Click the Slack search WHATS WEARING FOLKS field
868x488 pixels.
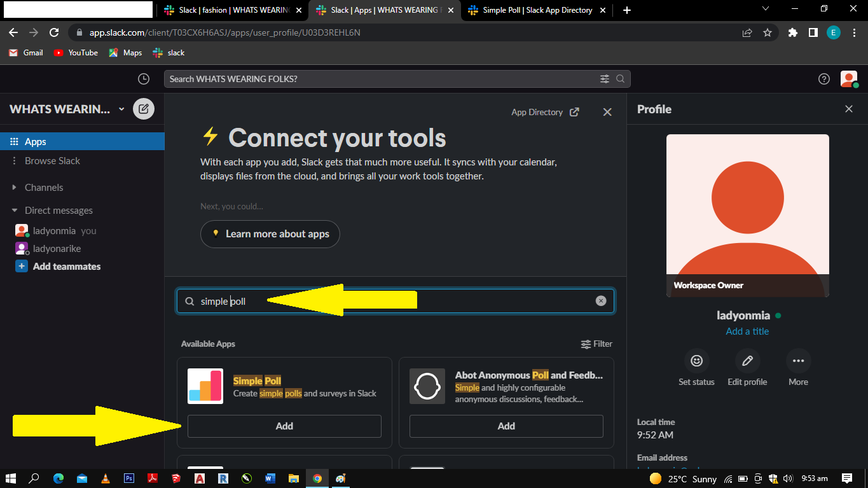pos(397,79)
